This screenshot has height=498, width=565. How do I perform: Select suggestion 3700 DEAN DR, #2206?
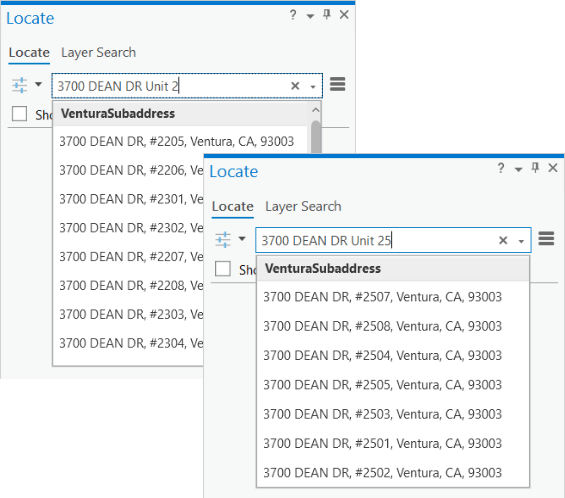(128, 170)
